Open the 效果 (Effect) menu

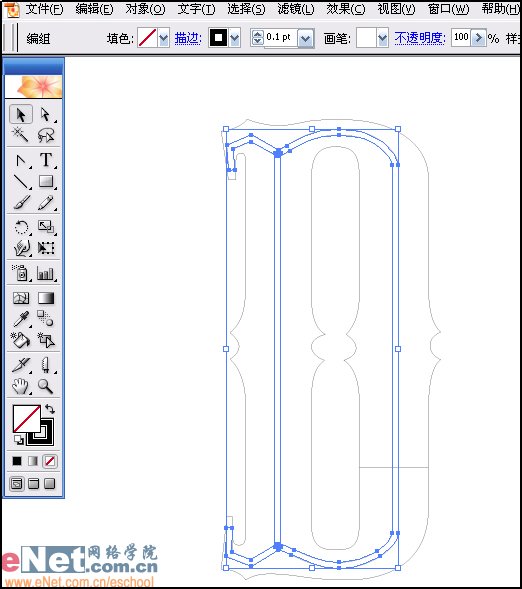pyautogui.click(x=345, y=9)
